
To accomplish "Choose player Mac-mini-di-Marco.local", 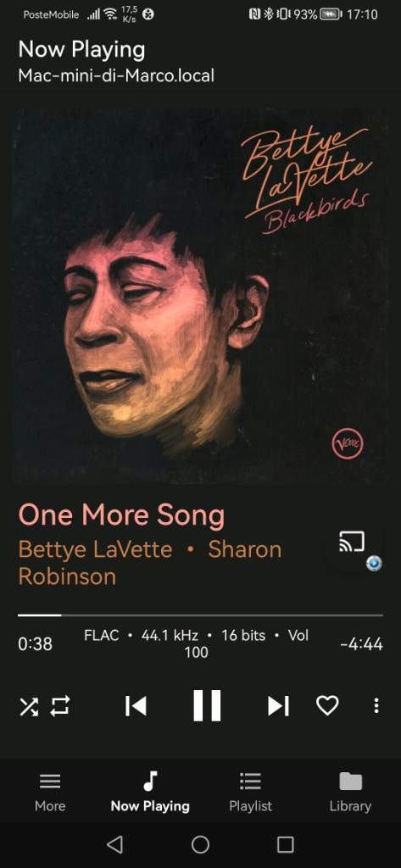I will [x=116, y=75].
